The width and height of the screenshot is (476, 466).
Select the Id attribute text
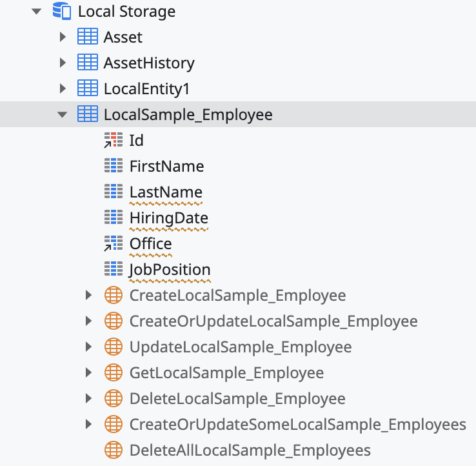pyautogui.click(x=136, y=141)
